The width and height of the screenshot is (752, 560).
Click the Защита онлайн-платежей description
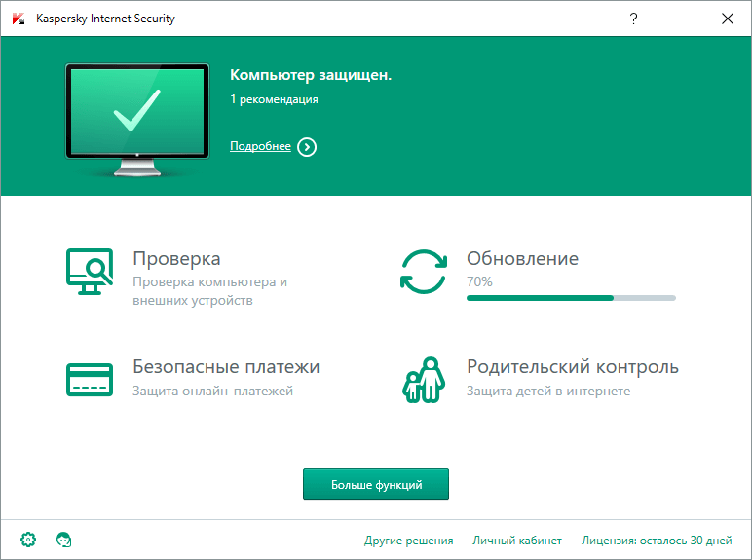click(213, 391)
